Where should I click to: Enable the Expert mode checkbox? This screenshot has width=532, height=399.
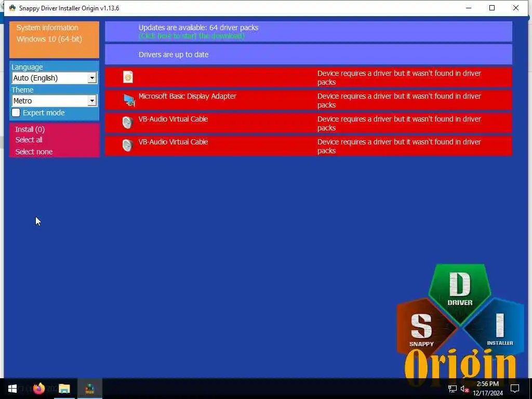coord(16,113)
